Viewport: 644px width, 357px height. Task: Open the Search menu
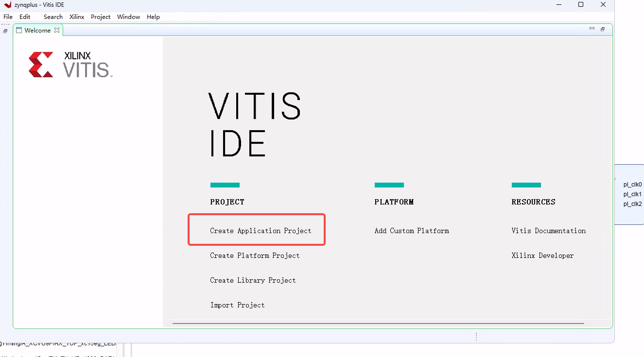coord(53,17)
